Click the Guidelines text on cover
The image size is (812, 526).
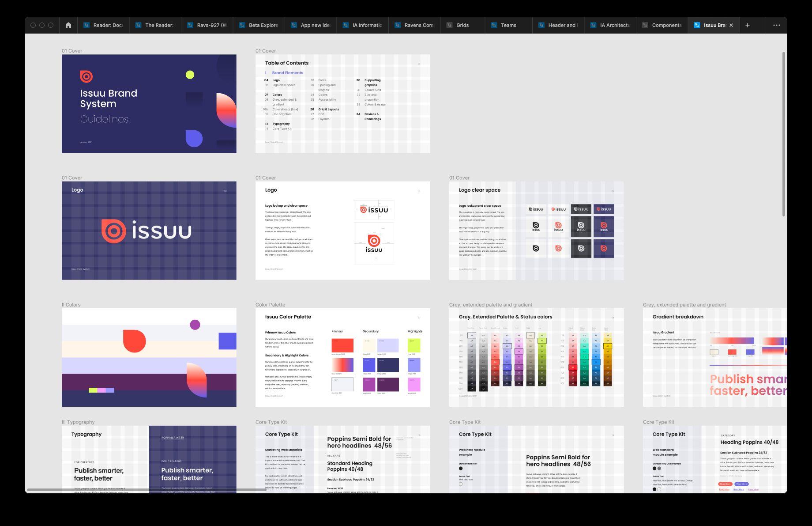[104, 119]
